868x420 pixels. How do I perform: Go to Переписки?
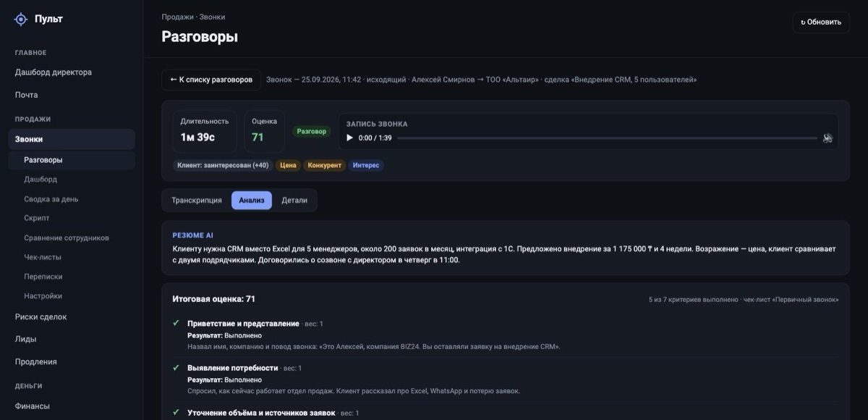coord(71,277)
